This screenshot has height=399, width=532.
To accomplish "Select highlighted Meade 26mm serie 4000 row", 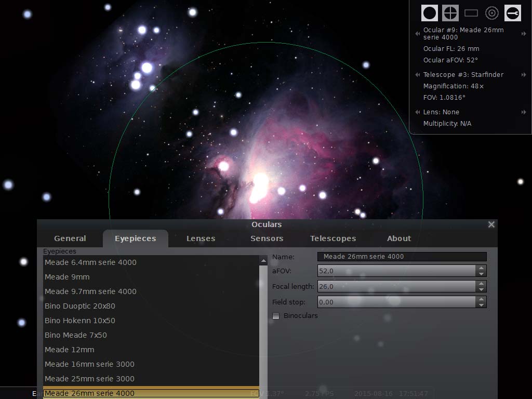I will [x=151, y=393].
